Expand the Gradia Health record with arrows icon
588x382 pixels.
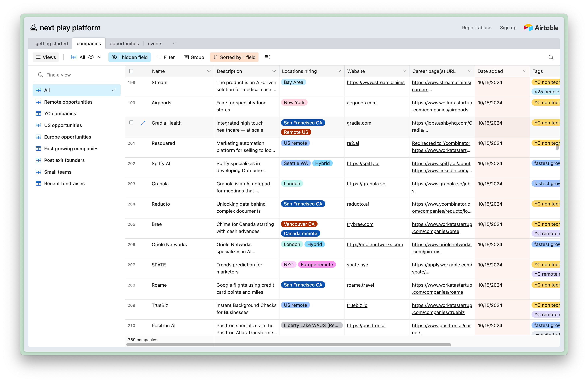click(143, 123)
